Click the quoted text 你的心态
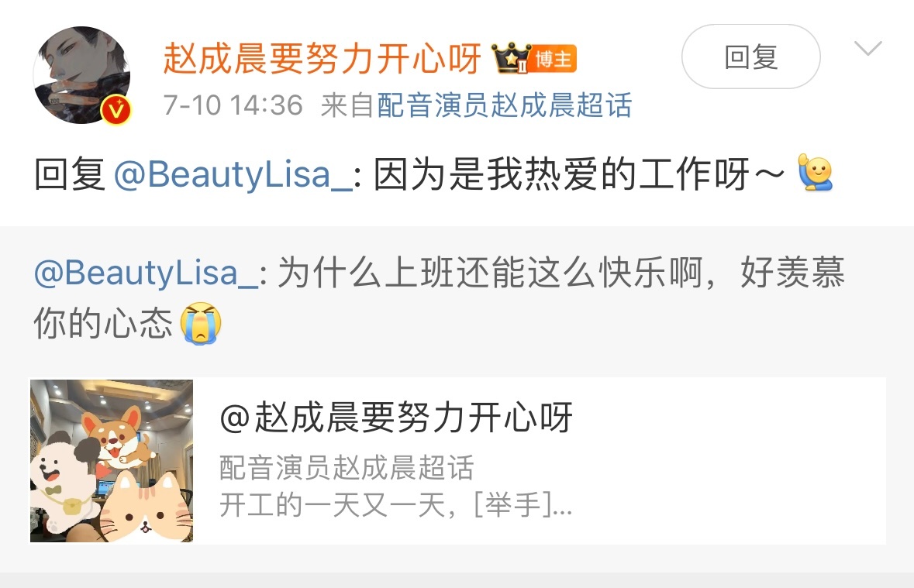914x588 pixels. (103, 323)
